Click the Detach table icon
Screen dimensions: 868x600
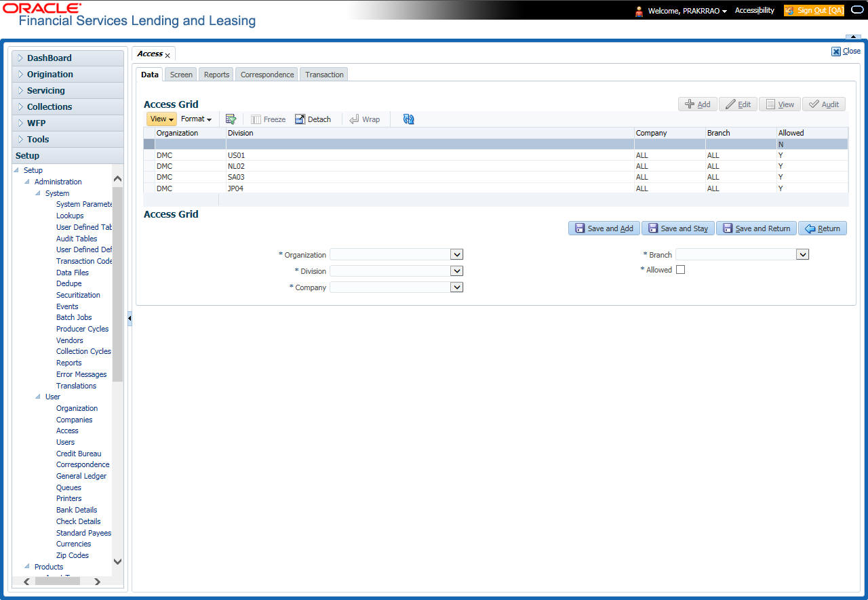(313, 119)
